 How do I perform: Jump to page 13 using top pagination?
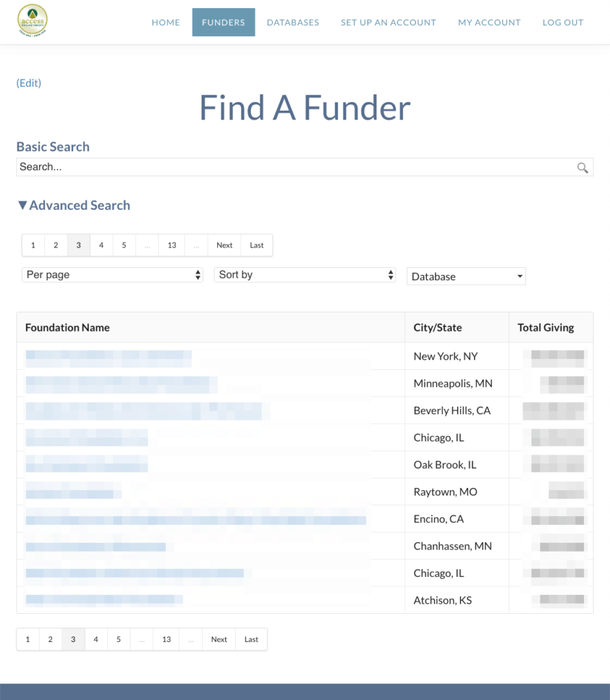tap(171, 245)
